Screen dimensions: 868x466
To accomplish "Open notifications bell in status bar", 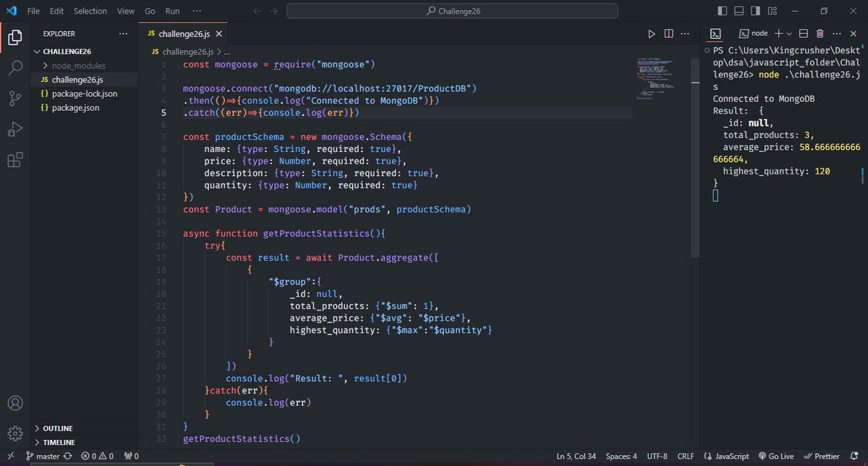I will pyautogui.click(x=856, y=457).
